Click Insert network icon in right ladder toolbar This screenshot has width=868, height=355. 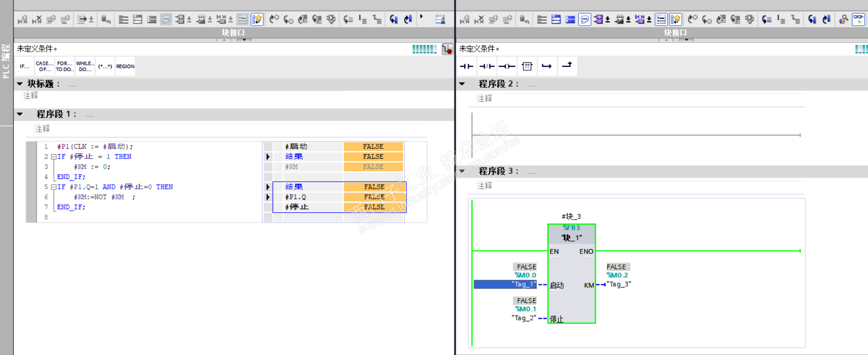(465, 19)
